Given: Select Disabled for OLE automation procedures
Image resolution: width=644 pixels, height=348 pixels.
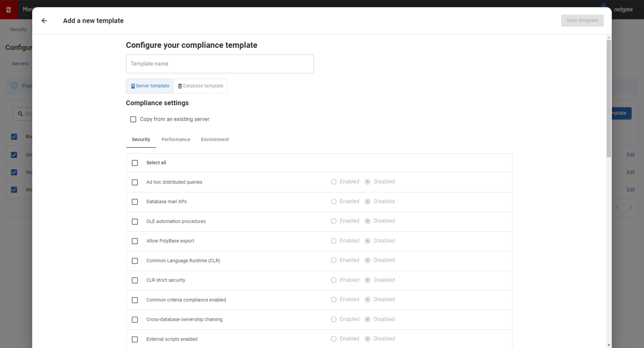Looking at the screenshot, I should (x=368, y=221).
